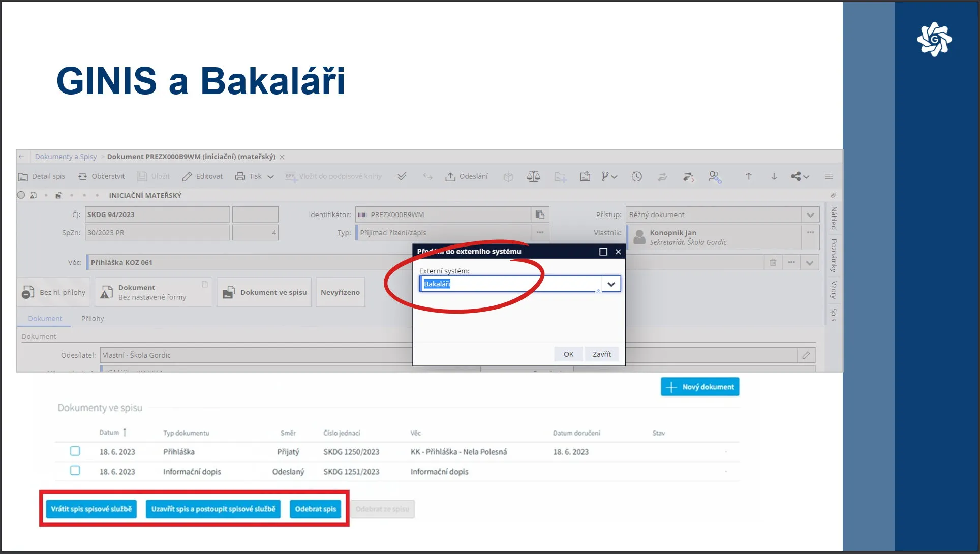980x554 pixels.
Task: Move up with the up arrow icon
Action: click(748, 176)
